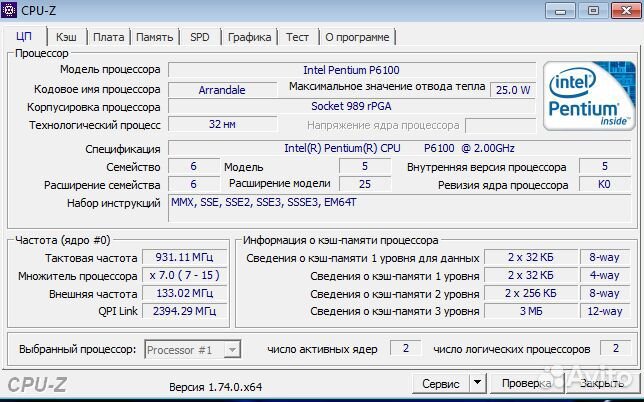644x402 pixels.
Task: Click the empty core voltage field
Action: pos(500,125)
